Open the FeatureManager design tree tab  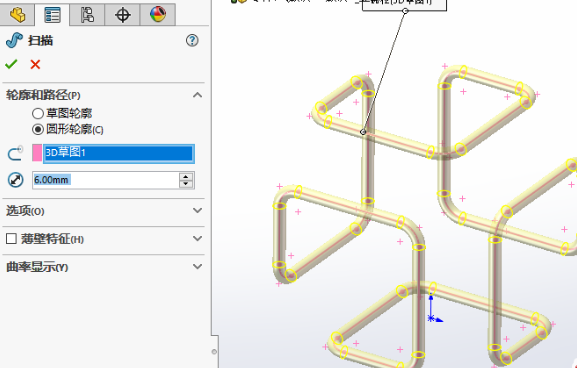point(17,15)
